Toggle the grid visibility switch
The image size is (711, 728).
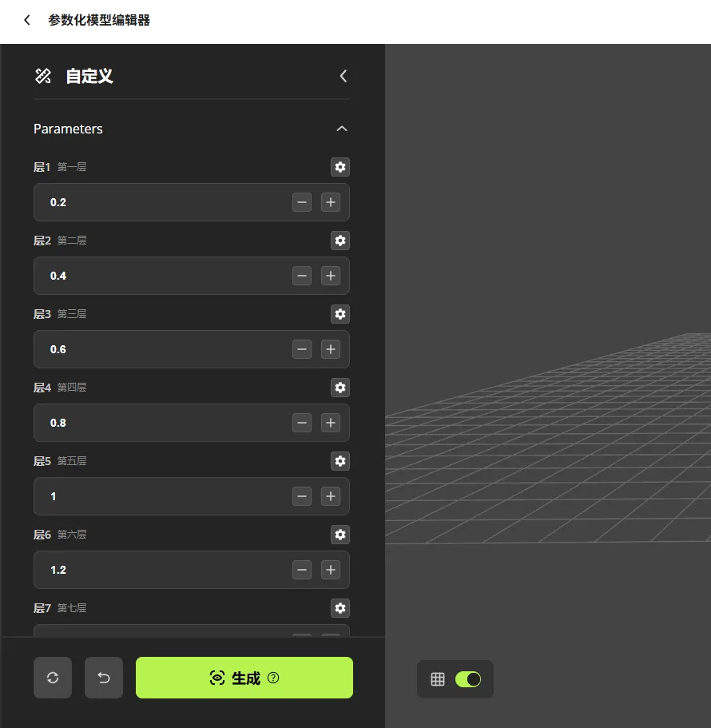coord(470,678)
